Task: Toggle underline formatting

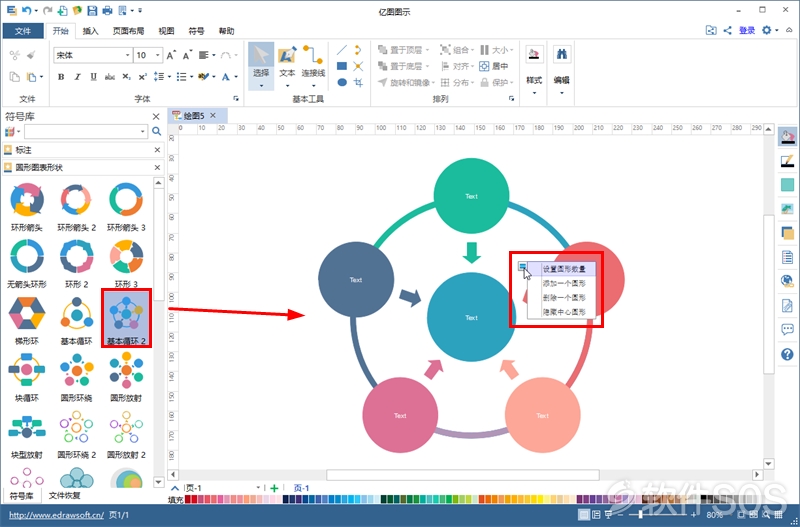Action: 93,77
